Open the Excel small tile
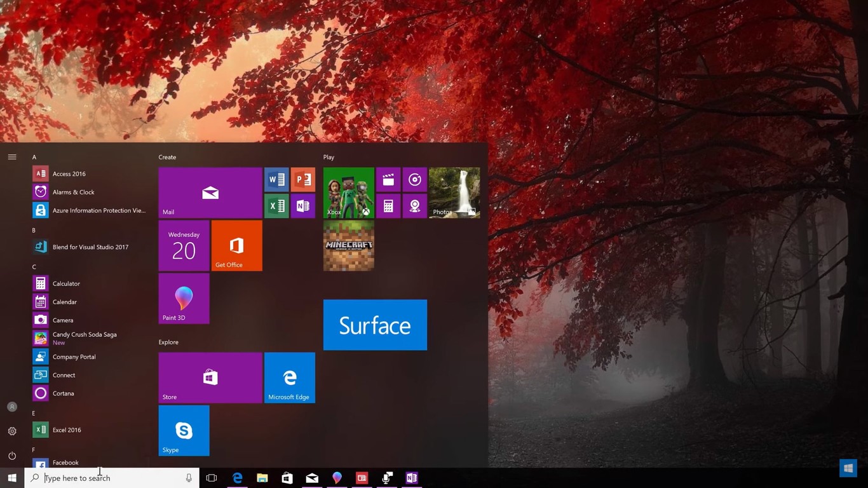Image resolution: width=868 pixels, height=488 pixels. [x=276, y=206]
